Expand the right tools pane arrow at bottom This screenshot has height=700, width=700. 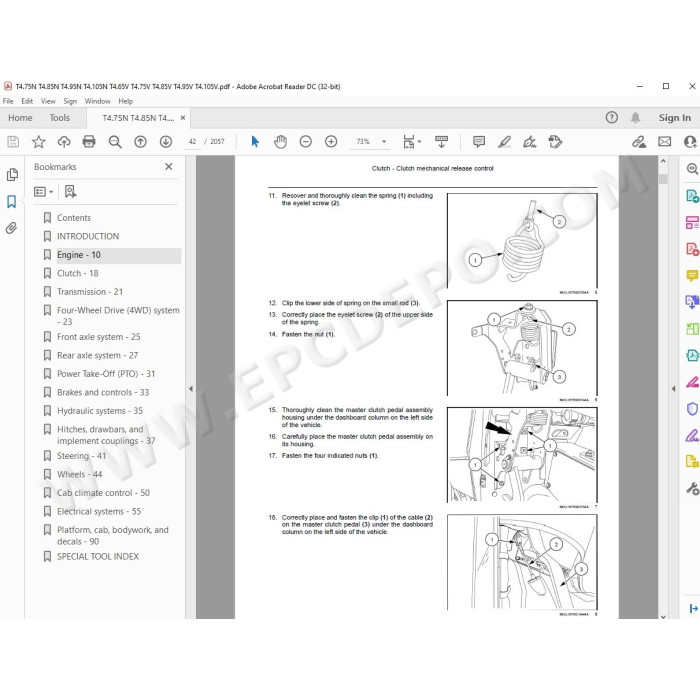pyautogui.click(x=693, y=608)
